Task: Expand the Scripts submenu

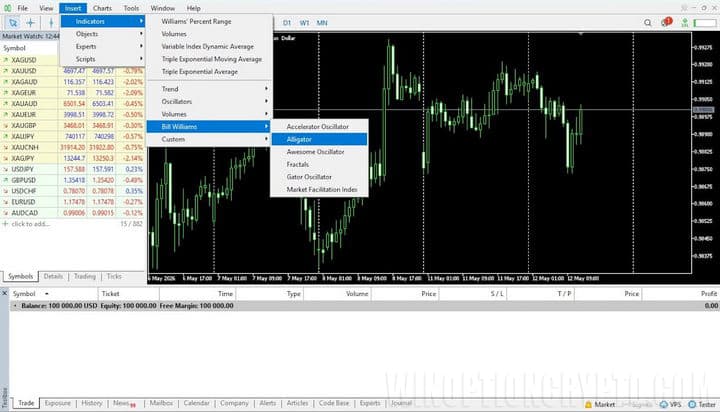Action: tap(103, 59)
